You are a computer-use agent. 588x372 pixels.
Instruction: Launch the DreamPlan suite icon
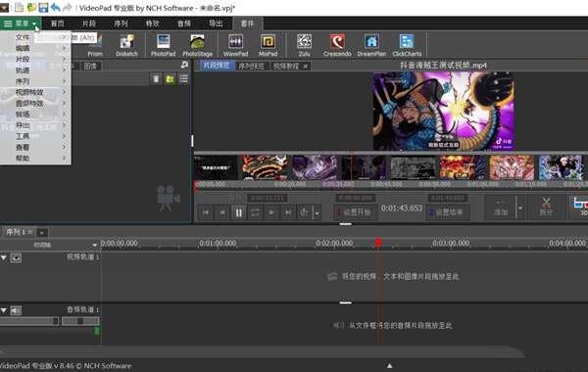(x=371, y=45)
